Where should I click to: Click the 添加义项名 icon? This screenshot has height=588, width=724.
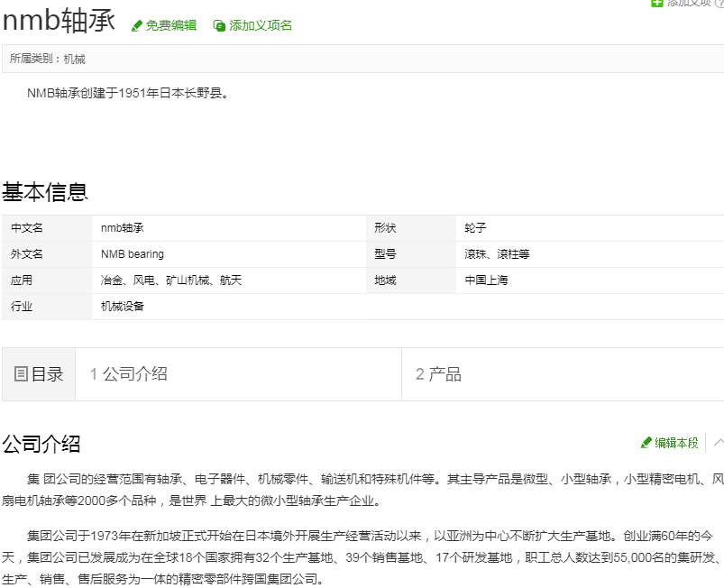point(219,26)
